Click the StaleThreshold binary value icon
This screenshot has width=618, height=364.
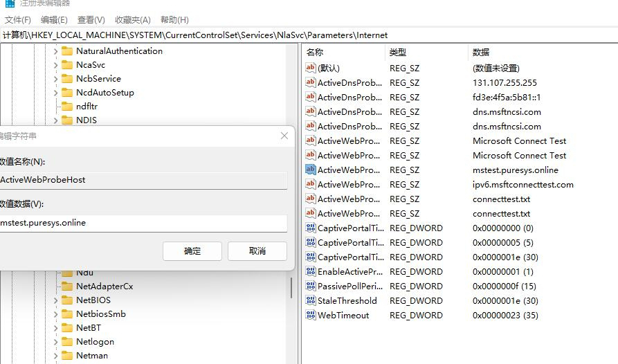click(x=310, y=301)
